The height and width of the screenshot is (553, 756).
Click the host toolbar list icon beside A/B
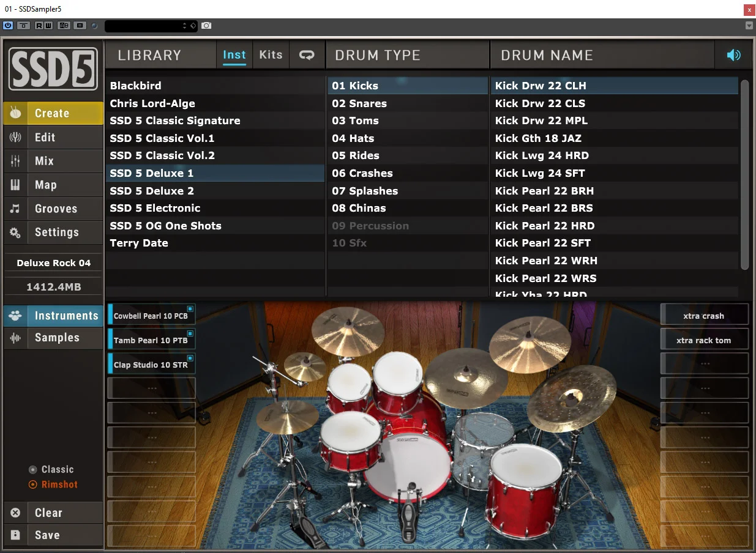tap(80, 26)
